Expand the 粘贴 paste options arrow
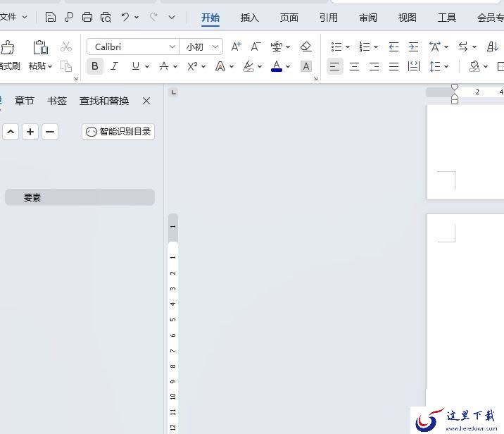The width and height of the screenshot is (504, 434). (x=50, y=67)
